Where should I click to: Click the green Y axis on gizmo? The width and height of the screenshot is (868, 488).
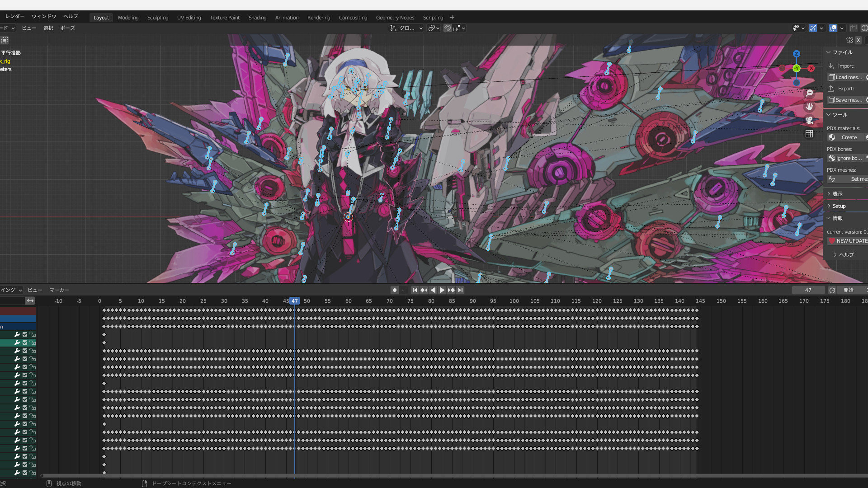797,68
